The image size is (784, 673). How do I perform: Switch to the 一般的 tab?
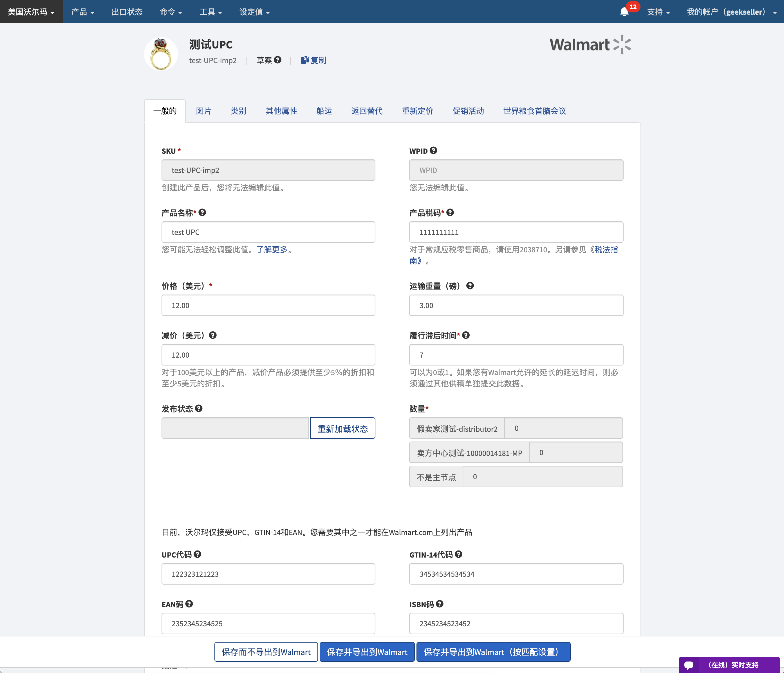pos(165,111)
